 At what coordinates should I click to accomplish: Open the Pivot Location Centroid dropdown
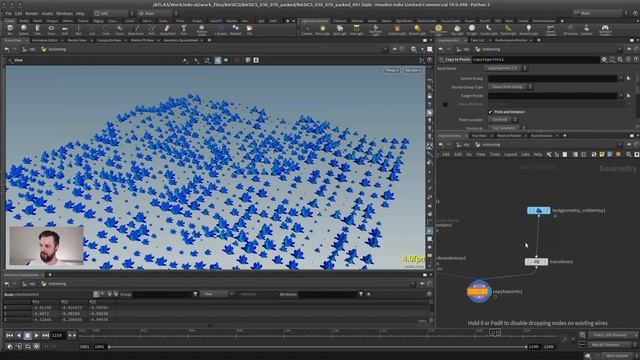coord(502,120)
